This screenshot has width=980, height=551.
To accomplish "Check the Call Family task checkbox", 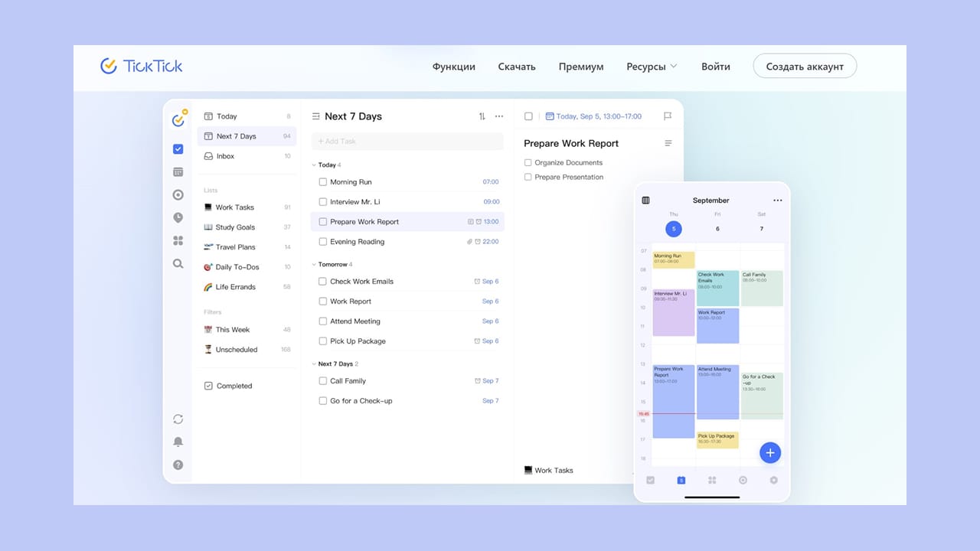I will point(322,380).
